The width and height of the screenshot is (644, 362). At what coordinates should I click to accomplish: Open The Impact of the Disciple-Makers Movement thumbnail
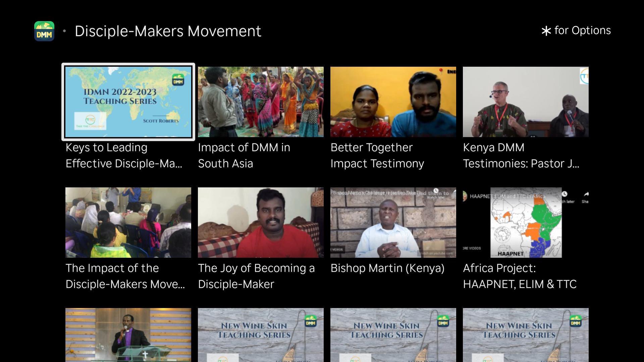click(x=128, y=223)
